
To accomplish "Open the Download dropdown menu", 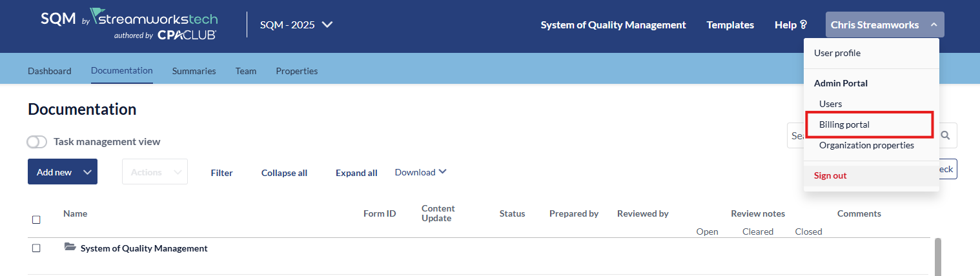I will (x=420, y=172).
